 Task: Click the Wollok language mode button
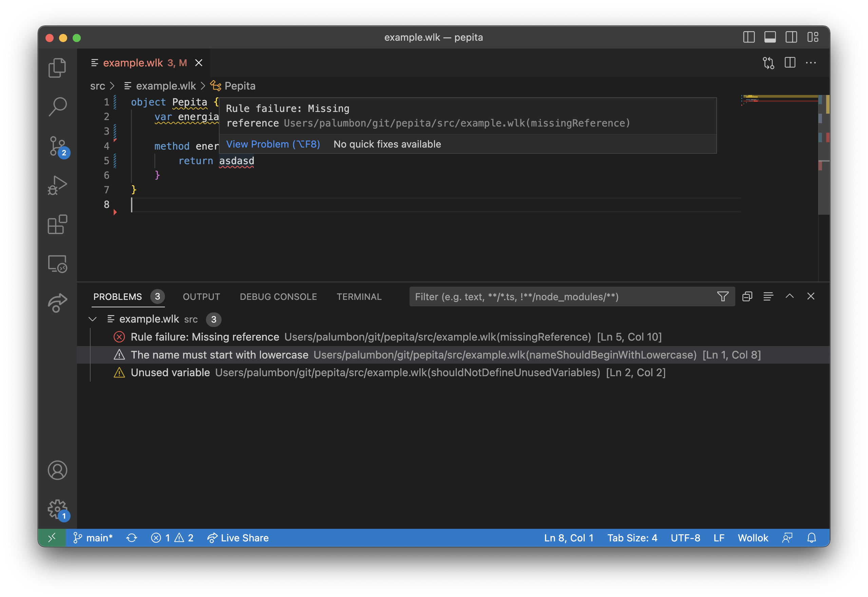752,538
